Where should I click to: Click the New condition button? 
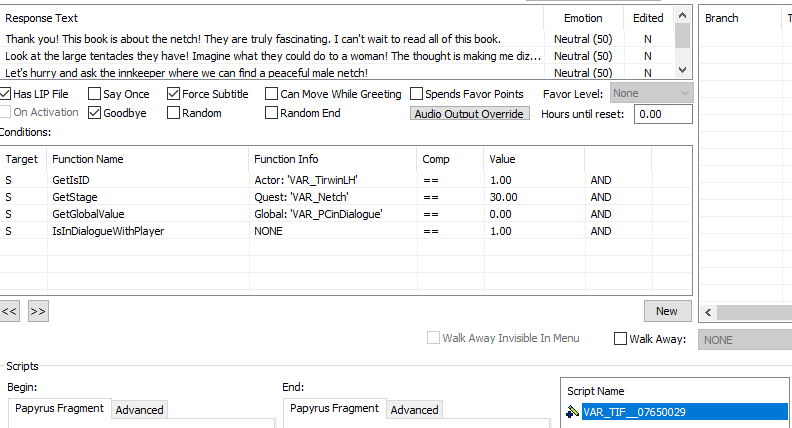pyautogui.click(x=667, y=311)
